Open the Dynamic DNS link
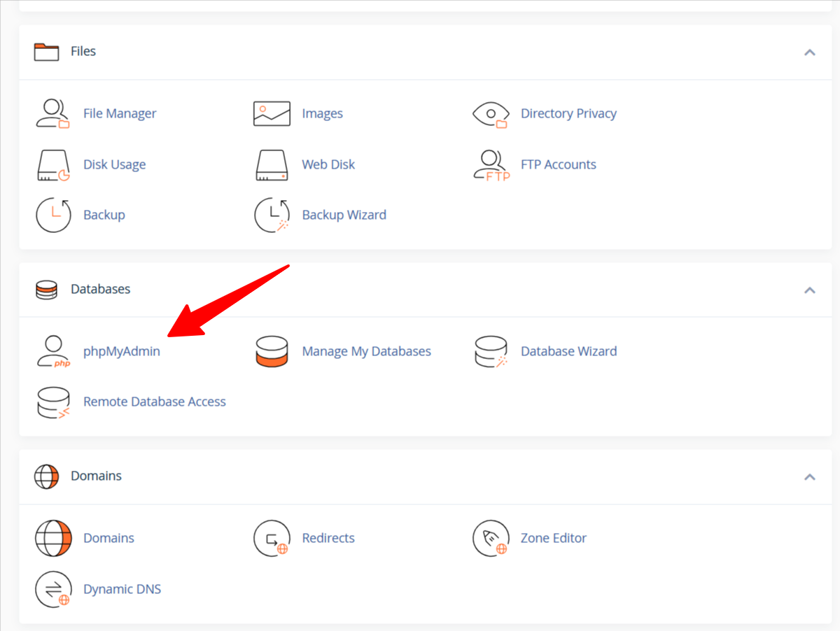The width and height of the screenshot is (840, 631). (122, 589)
